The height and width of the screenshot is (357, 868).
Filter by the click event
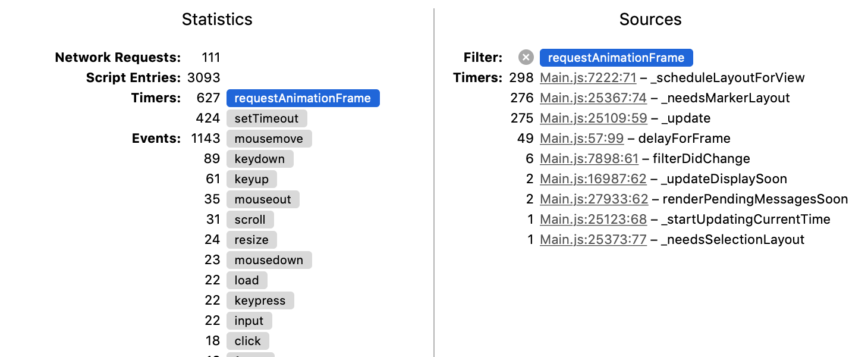pyautogui.click(x=248, y=341)
